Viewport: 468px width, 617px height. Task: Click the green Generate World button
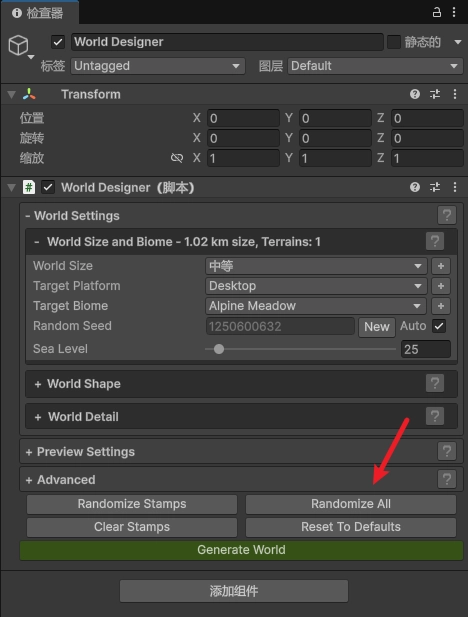pyautogui.click(x=241, y=550)
